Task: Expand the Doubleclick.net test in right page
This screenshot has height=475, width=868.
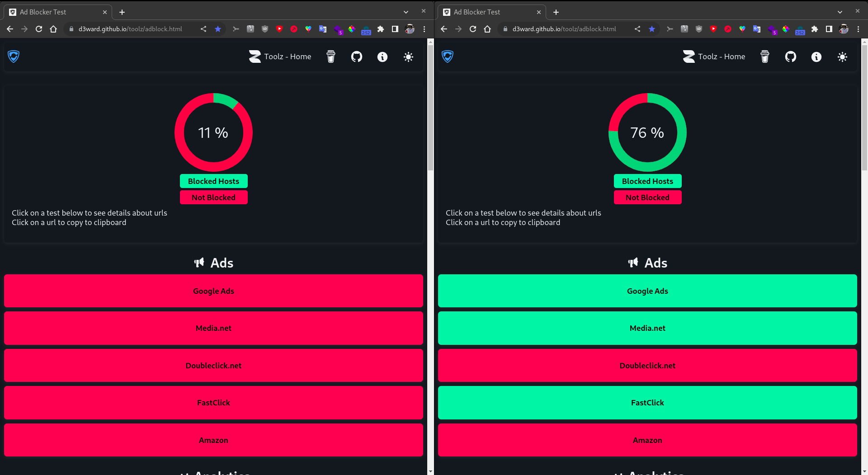Action: pyautogui.click(x=647, y=365)
